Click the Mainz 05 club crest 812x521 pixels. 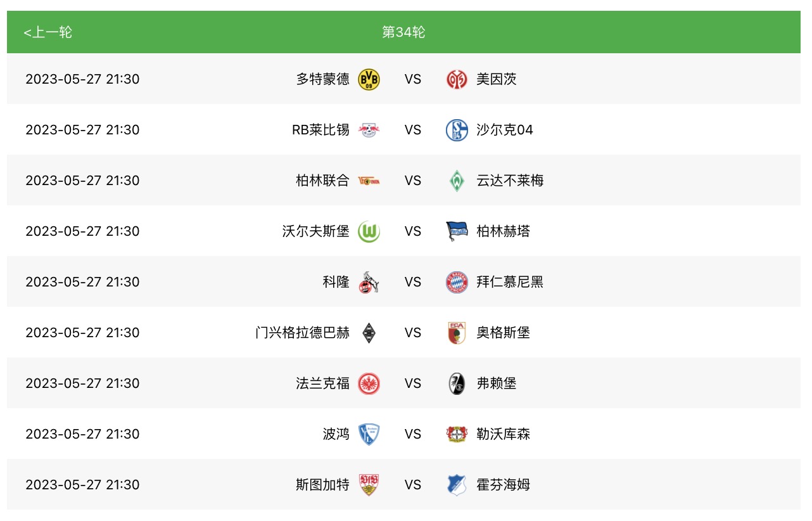pyautogui.click(x=456, y=79)
